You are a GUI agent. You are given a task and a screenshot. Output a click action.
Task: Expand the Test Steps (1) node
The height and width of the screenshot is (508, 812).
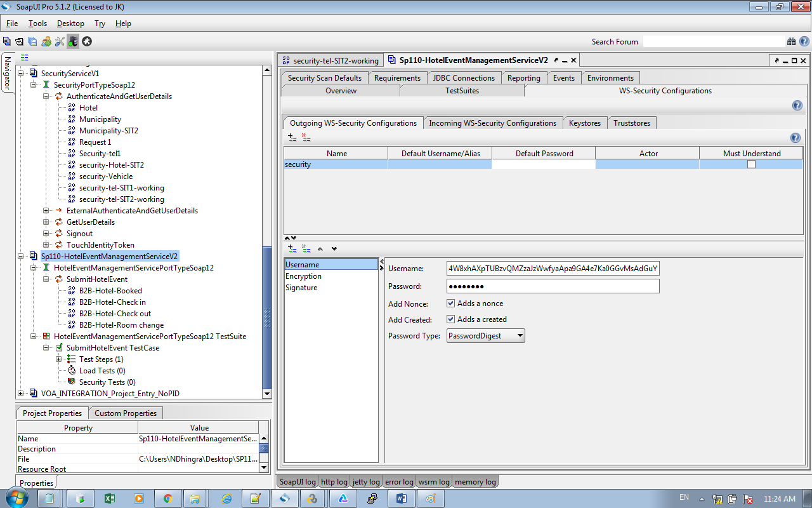[58, 359]
